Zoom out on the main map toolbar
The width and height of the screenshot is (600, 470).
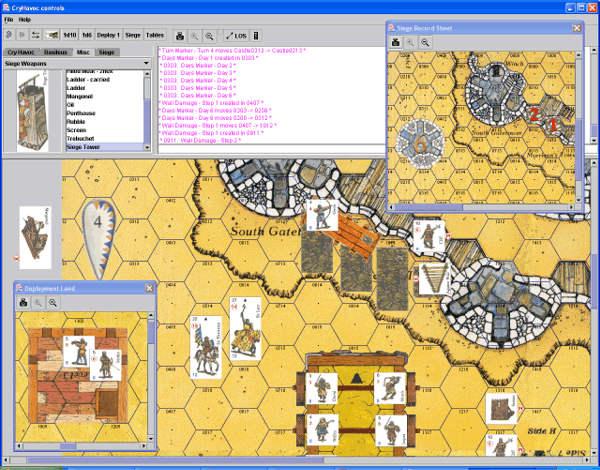(209, 36)
